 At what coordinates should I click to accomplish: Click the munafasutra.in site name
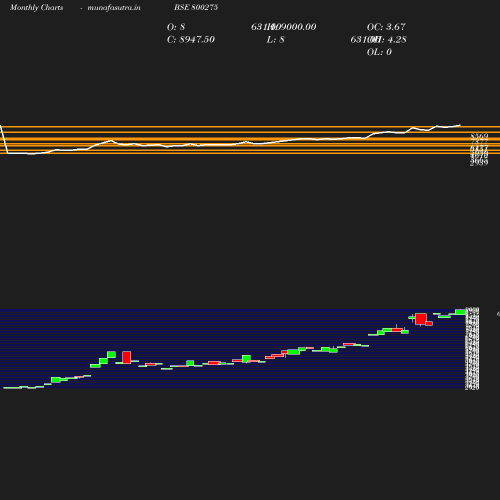[x=114, y=8]
